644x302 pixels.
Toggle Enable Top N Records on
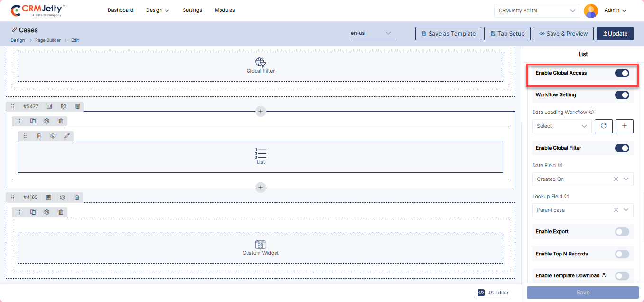coord(622,254)
